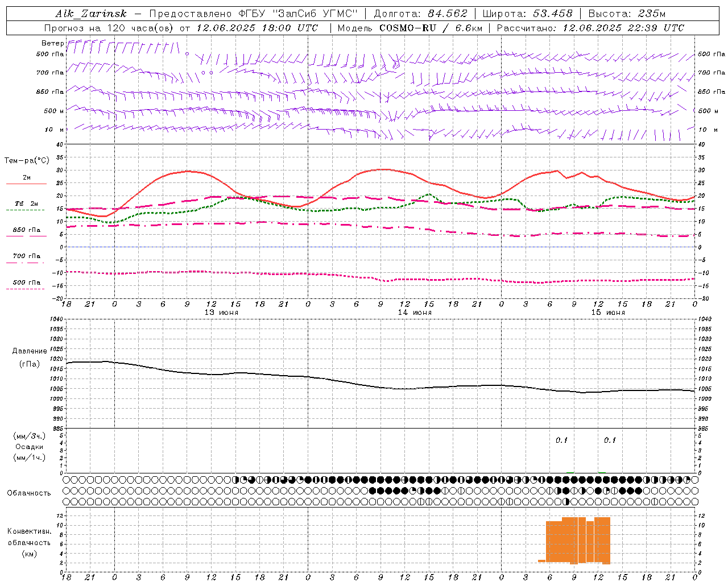The width and height of the screenshot is (728, 582).
Task: Click the station name Alk_Zarinsk
Action: [x=91, y=14]
